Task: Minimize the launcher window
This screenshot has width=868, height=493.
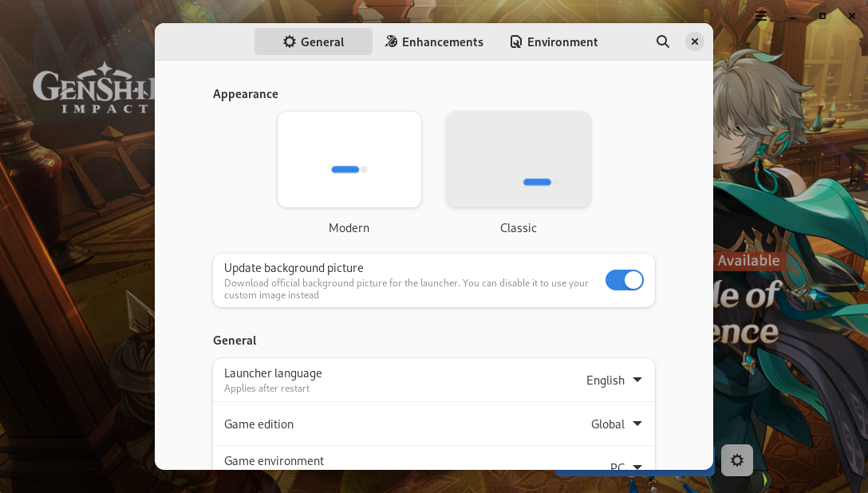Action: pyautogui.click(x=793, y=16)
